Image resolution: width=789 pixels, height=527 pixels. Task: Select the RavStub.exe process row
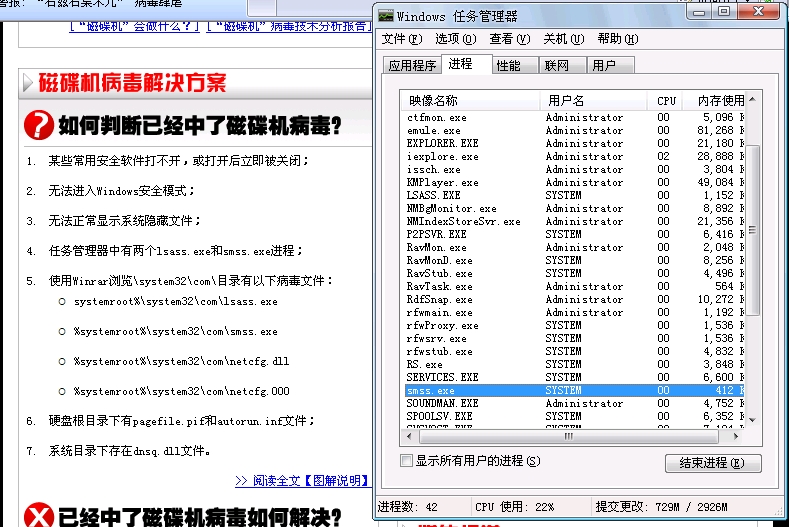coord(574,273)
